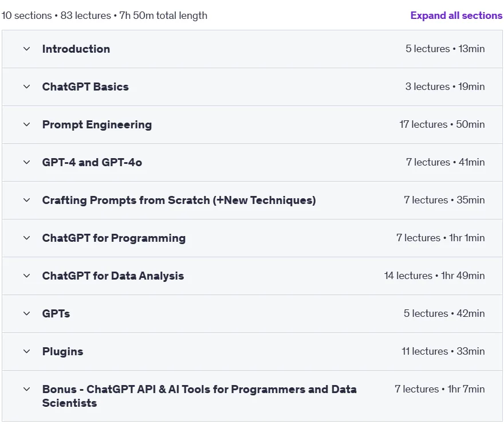The height and width of the screenshot is (424, 504).
Task: Expand the Plugins section chevron
Action: pyautogui.click(x=27, y=351)
